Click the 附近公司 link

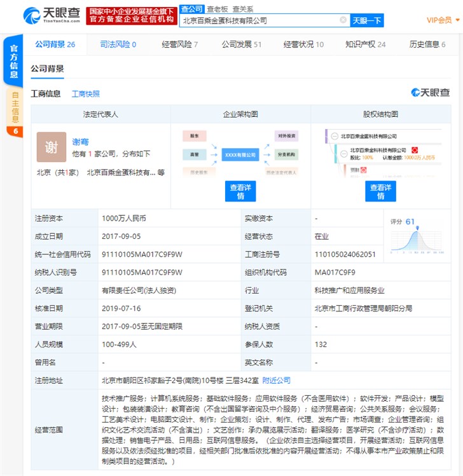tap(276, 380)
